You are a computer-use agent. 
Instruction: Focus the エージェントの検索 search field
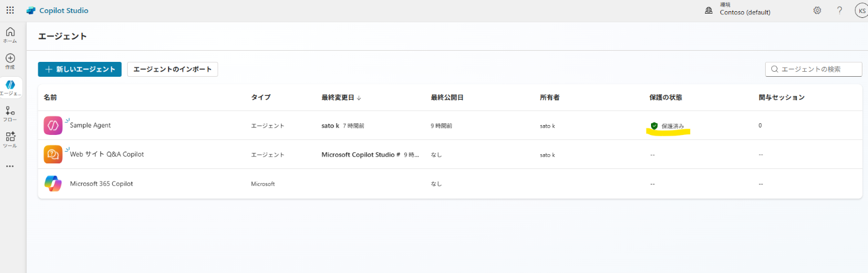(813, 69)
